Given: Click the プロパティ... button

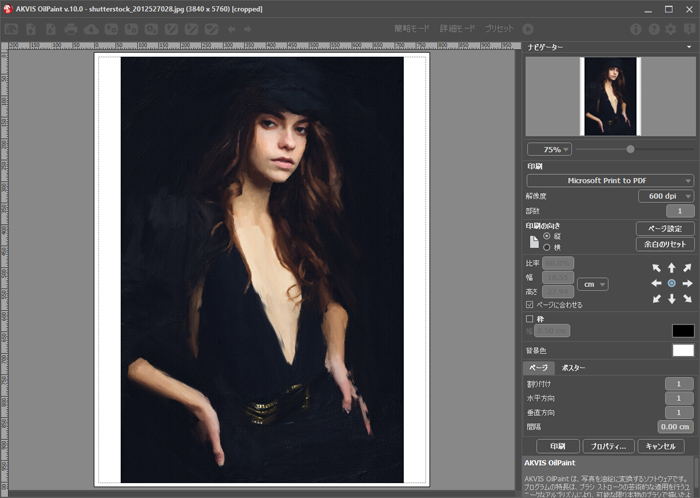Looking at the screenshot, I should [608, 446].
